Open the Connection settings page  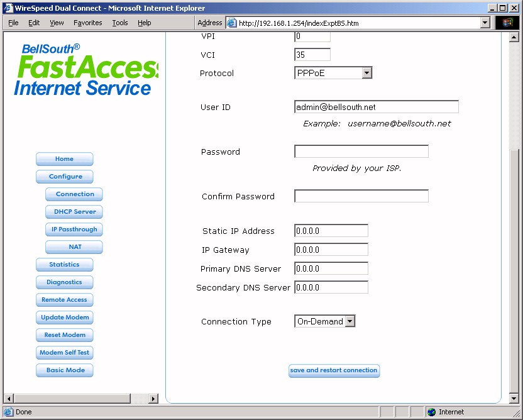click(x=74, y=194)
